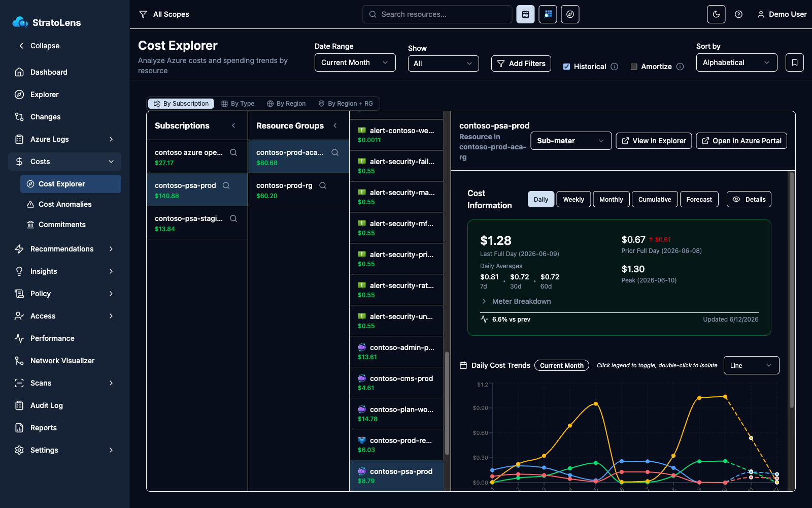Collapse the Costs sidebar section
812x508 pixels.
tap(64, 162)
